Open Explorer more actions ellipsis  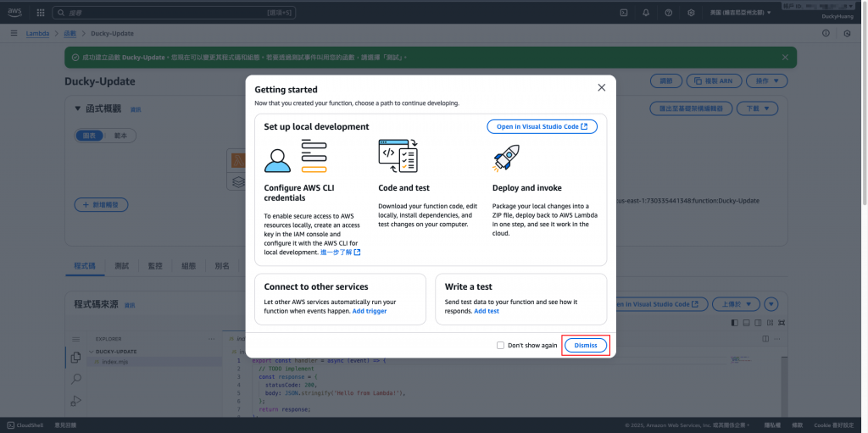[x=211, y=339]
